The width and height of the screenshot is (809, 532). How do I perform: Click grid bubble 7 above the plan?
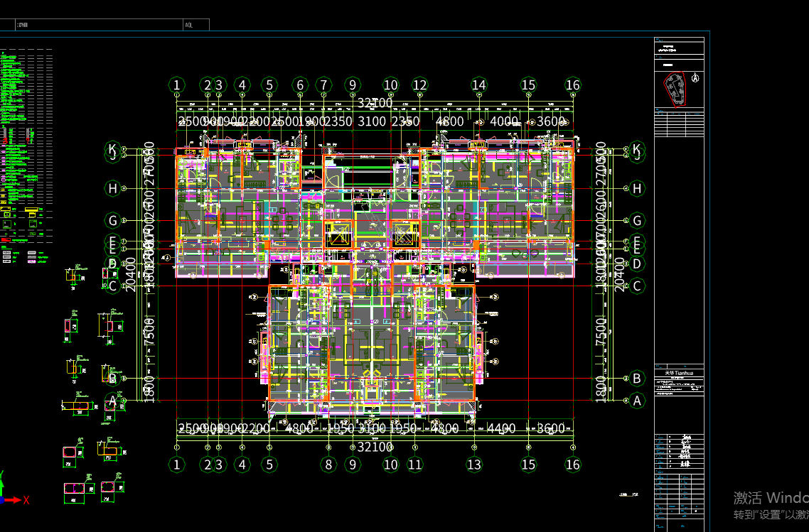pos(324,85)
